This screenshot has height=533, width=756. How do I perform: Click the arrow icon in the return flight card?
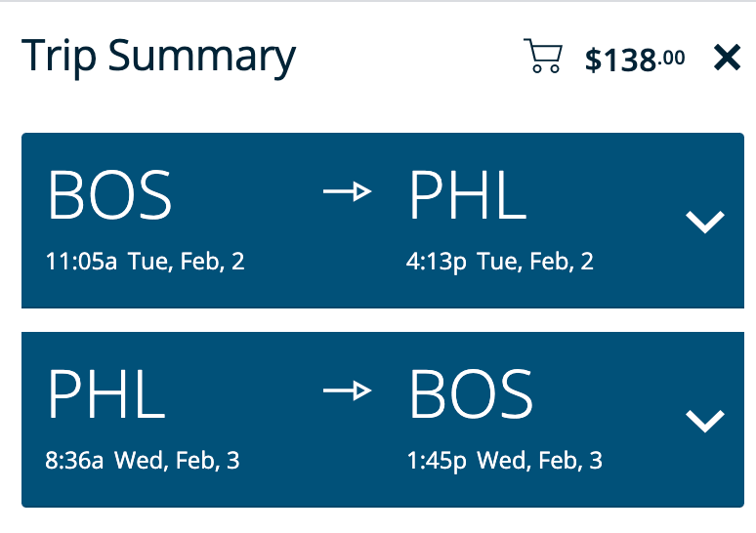point(347,390)
